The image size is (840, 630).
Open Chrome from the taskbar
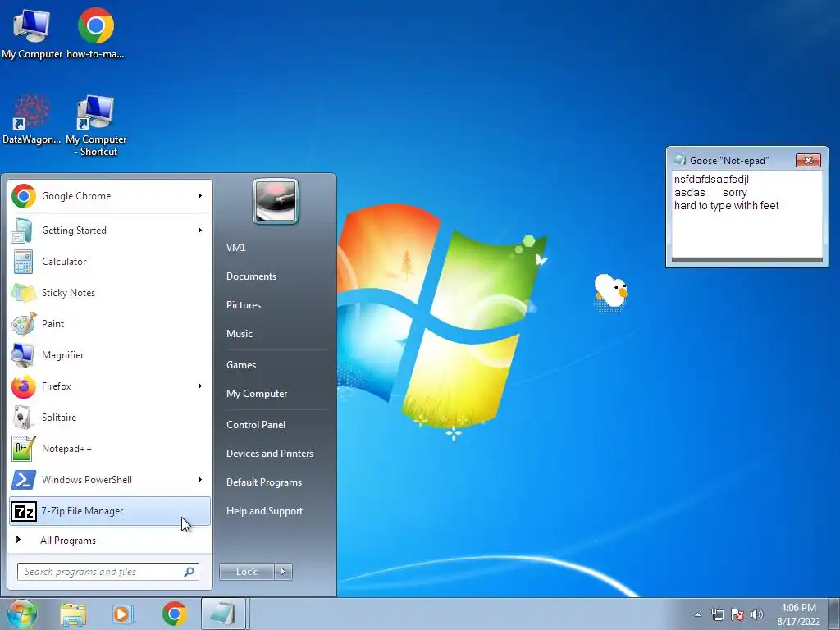174,614
